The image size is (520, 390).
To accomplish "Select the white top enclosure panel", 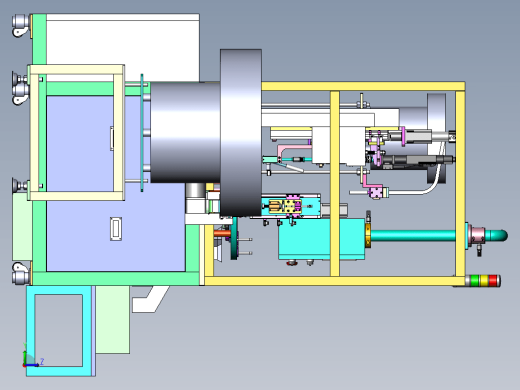I will [123, 47].
